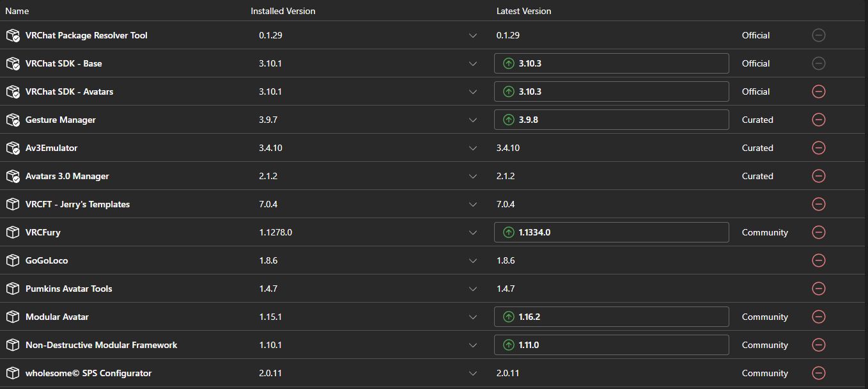
Task: Open installed version dropdown for VRChat SDK - Base
Action: tap(473, 64)
